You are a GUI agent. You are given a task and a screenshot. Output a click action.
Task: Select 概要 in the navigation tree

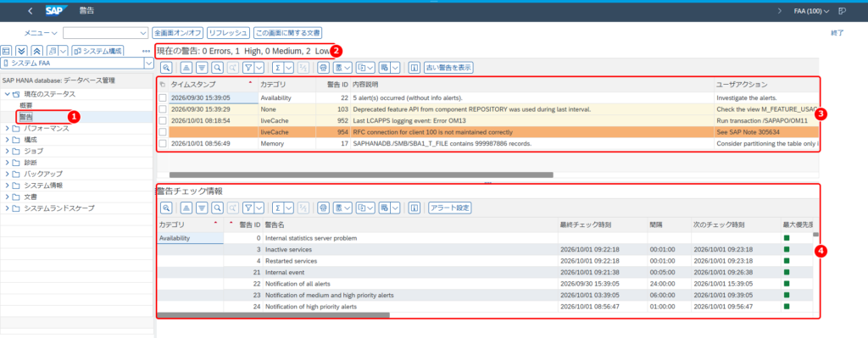26,106
